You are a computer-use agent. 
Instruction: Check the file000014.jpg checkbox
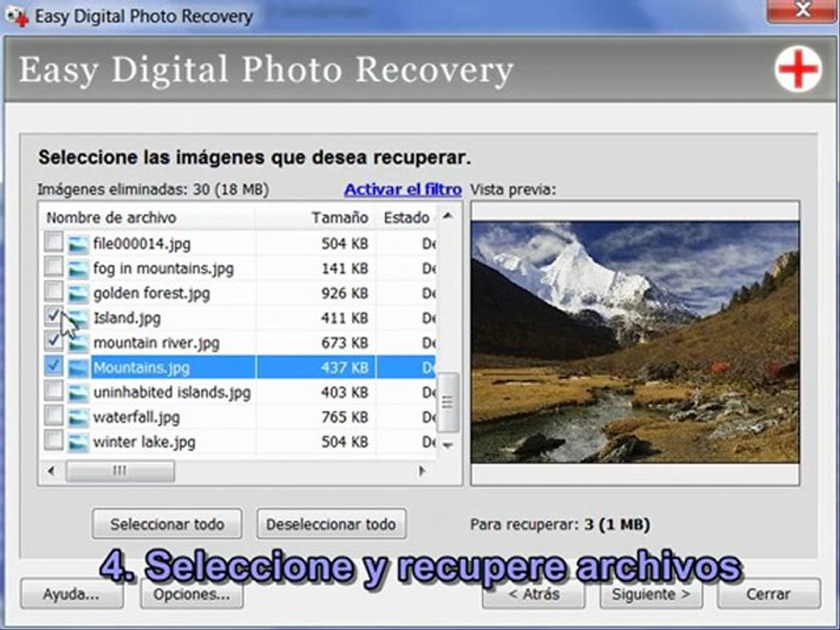(x=53, y=241)
